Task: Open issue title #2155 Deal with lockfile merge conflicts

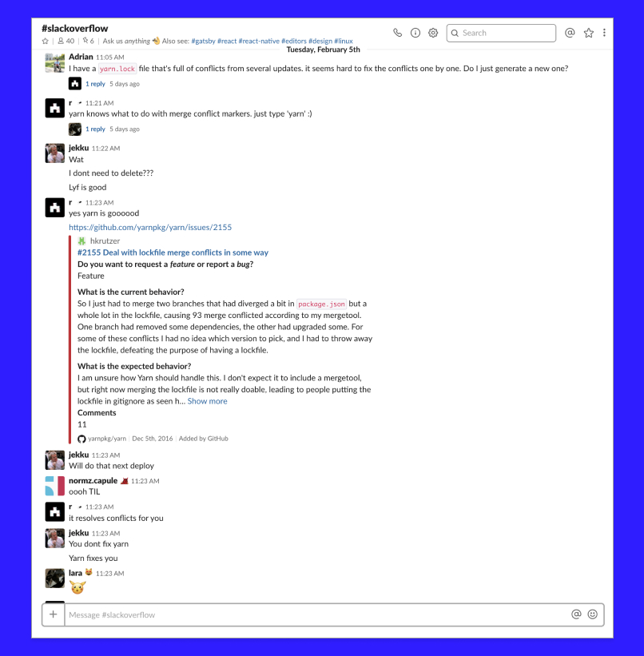Action: point(173,252)
